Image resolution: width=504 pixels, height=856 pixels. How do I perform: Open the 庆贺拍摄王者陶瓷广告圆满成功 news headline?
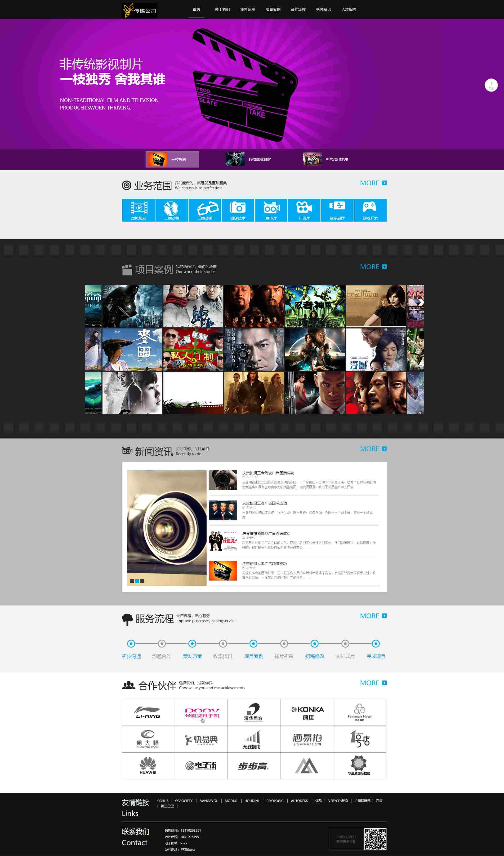coord(268,472)
